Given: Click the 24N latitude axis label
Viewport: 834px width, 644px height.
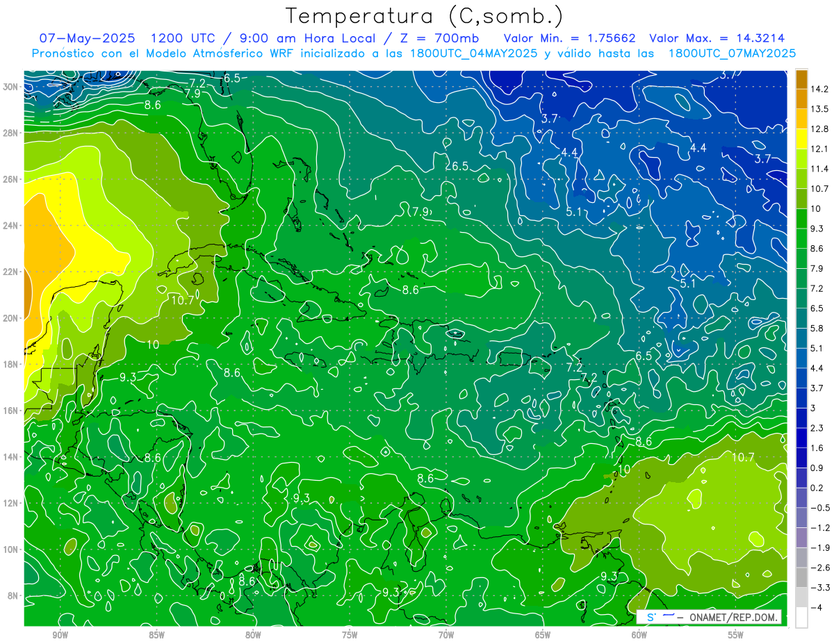Looking at the screenshot, I should 10,225.
